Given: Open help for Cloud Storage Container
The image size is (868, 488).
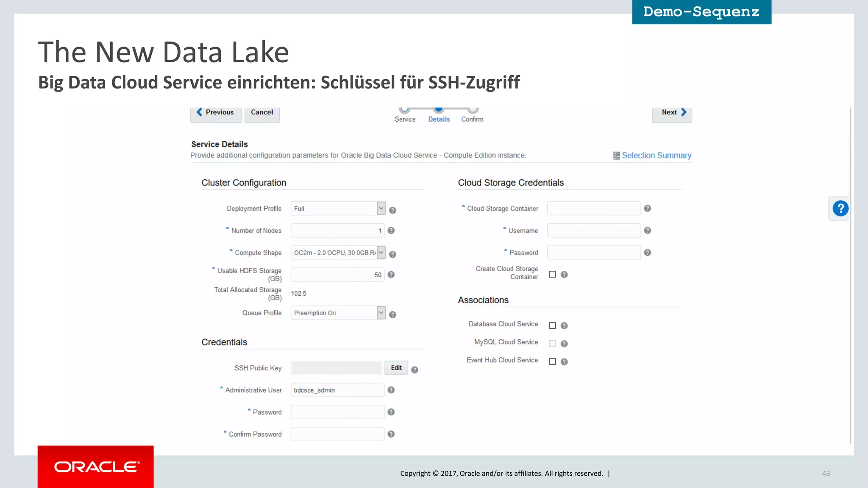Looking at the screenshot, I should point(648,208).
